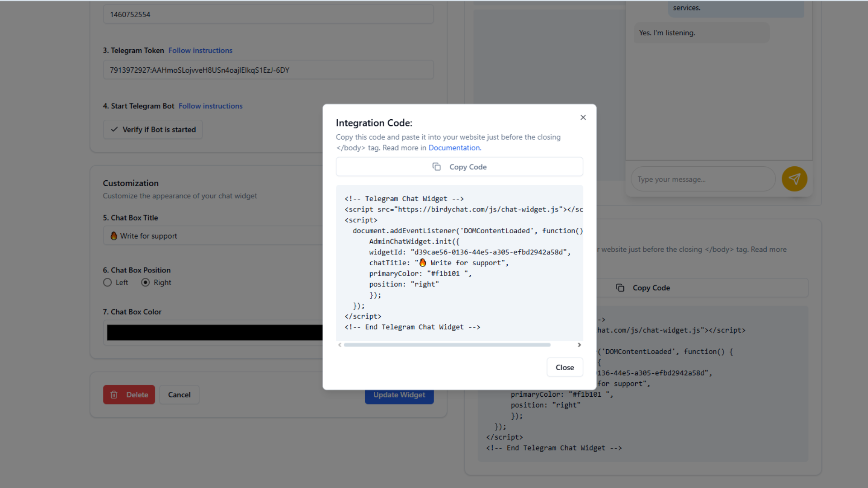868x488 pixels.
Task: Click the Type your message input field
Action: tap(703, 179)
